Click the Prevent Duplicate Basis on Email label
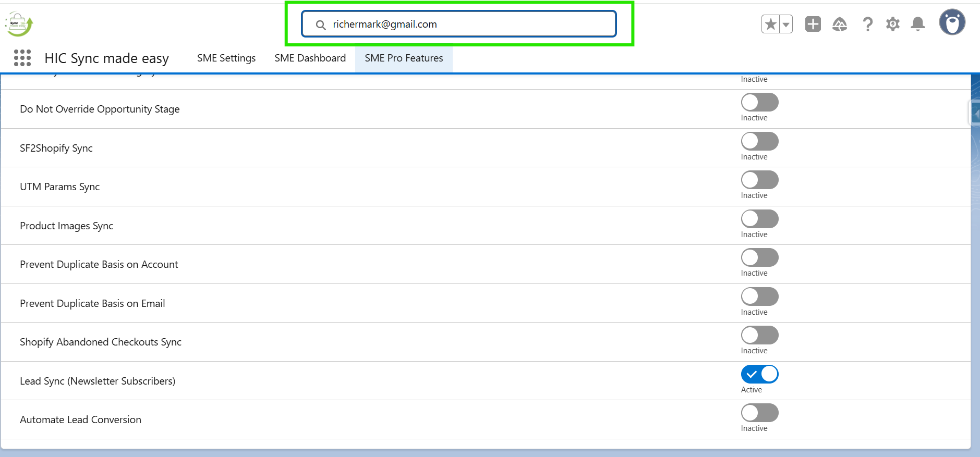The height and width of the screenshot is (457, 980). pyautogui.click(x=92, y=303)
